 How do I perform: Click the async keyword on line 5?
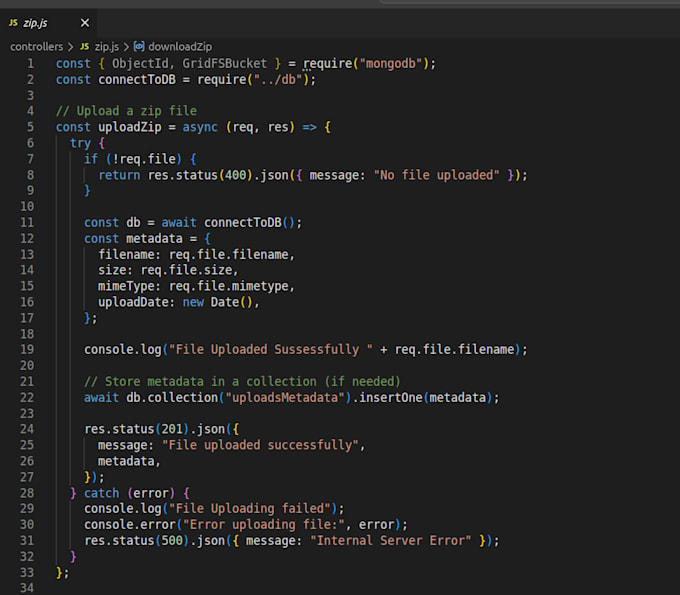pyautogui.click(x=200, y=127)
